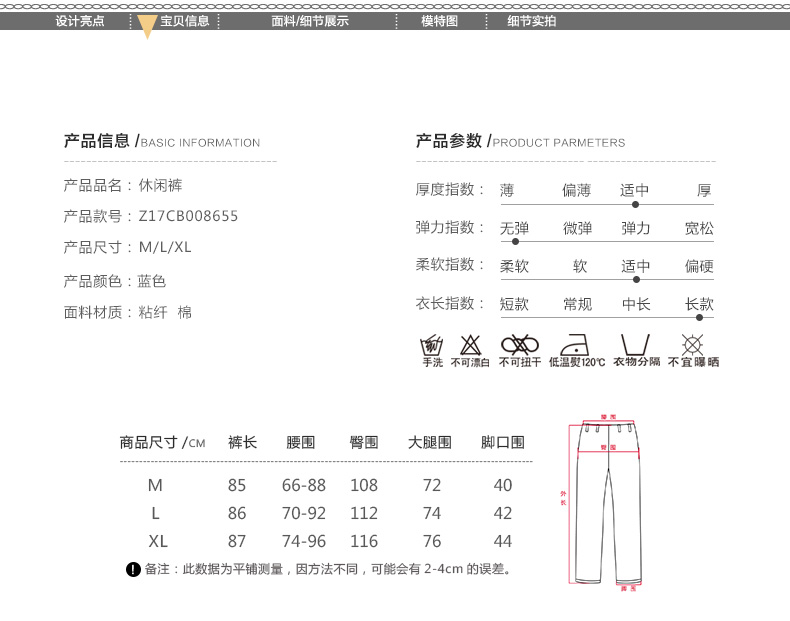Image resolution: width=790 pixels, height=621 pixels.
Task: Click the 宽松 elasticity label
Action: click(x=699, y=228)
